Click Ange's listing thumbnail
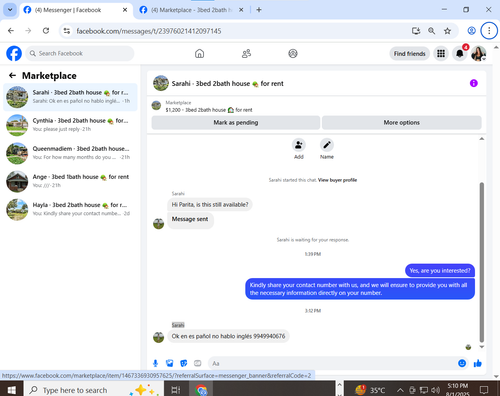This screenshot has height=396, width=500. pos(17,181)
